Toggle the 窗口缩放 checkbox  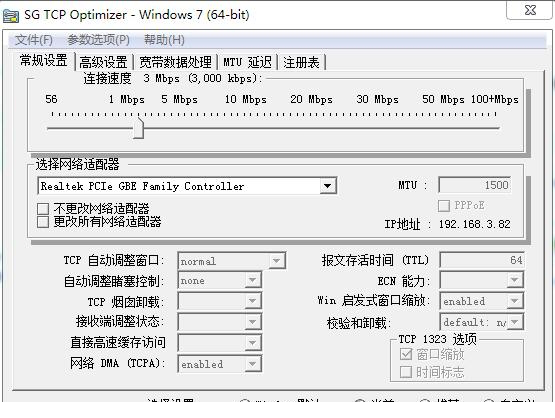coord(406,354)
